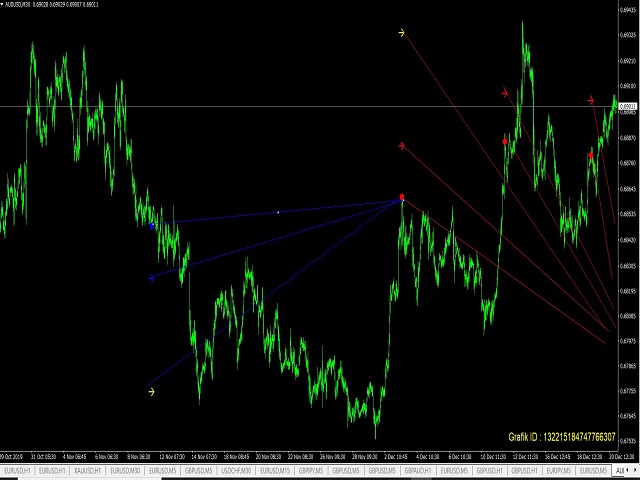Click the 0.68760 price axis label
This screenshot has width=640, height=480.
(628, 163)
